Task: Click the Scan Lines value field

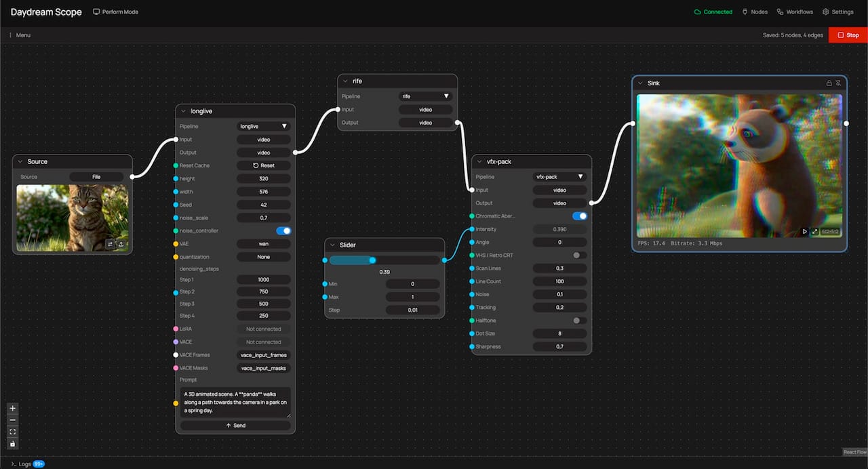Action: pyautogui.click(x=560, y=268)
